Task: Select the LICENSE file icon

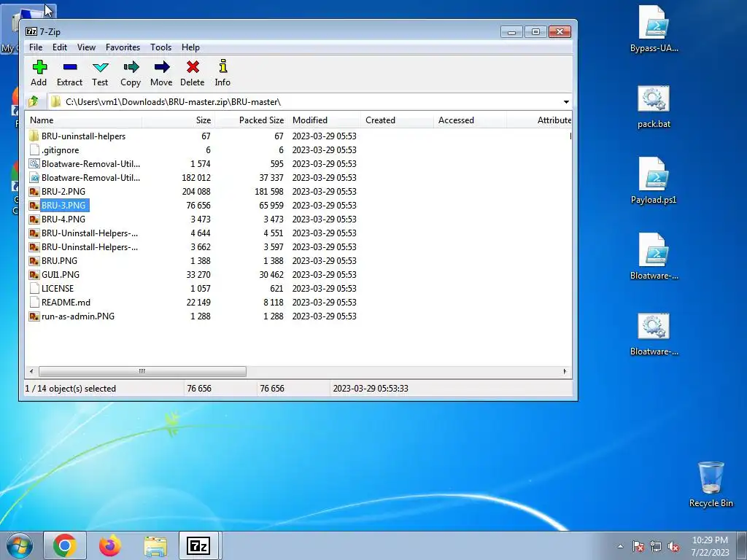Action: coord(34,289)
